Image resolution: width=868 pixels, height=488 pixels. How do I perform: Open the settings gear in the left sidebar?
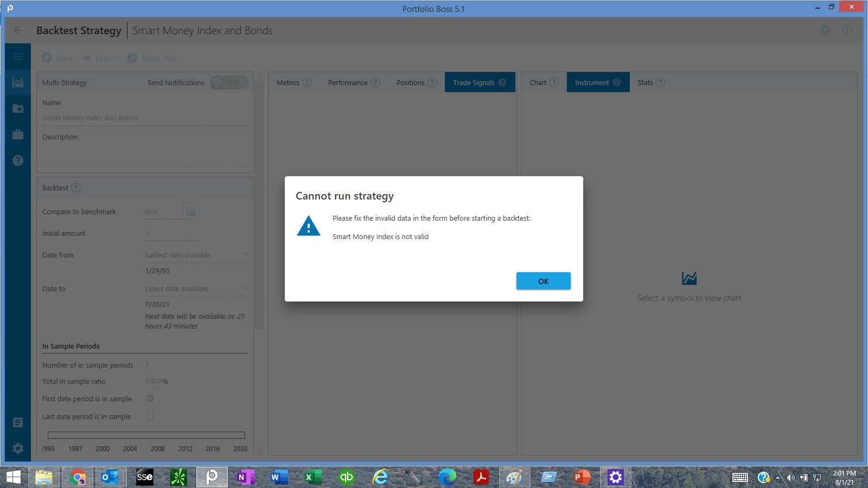coord(18,448)
